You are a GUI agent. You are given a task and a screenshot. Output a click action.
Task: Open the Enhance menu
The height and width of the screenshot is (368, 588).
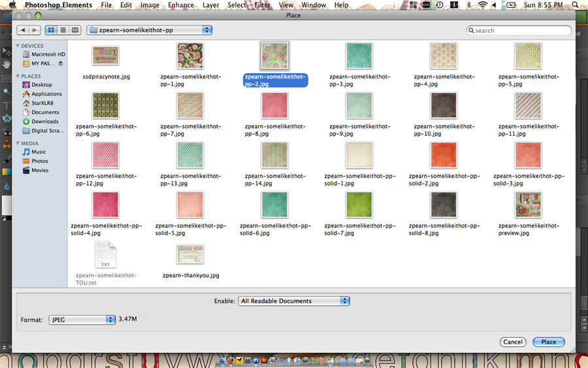[181, 5]
